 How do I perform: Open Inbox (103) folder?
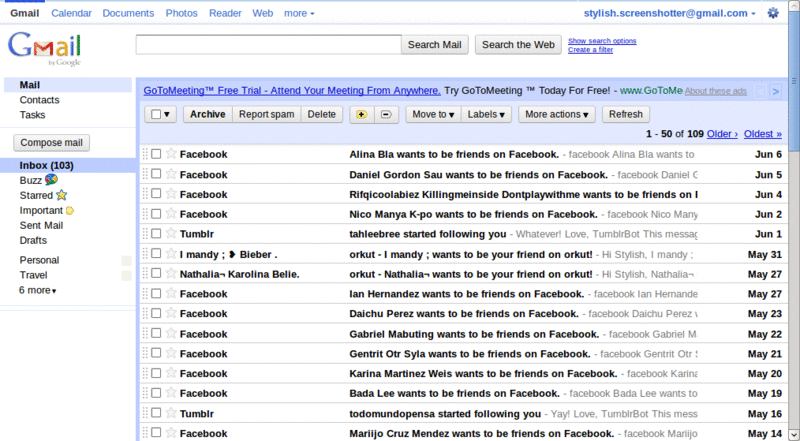(46, 165)
